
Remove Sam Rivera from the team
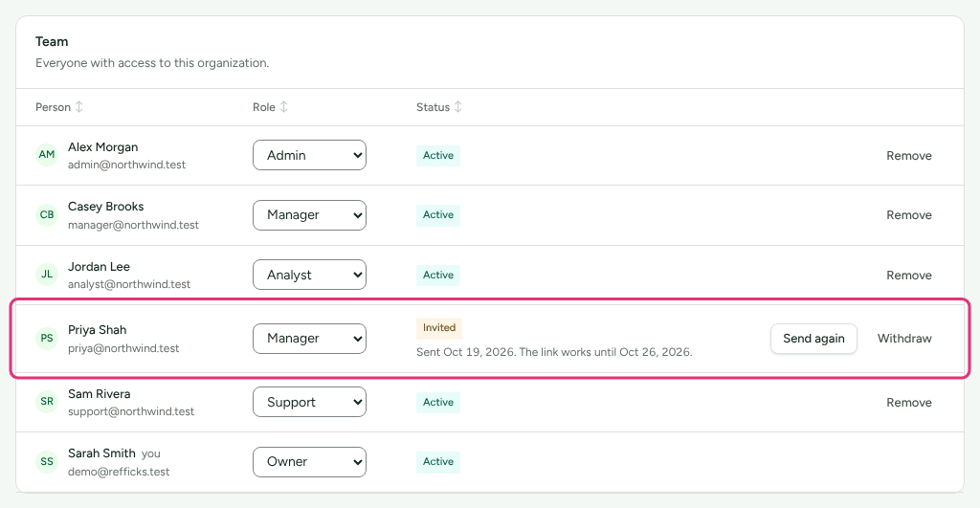tap(909, 403)
